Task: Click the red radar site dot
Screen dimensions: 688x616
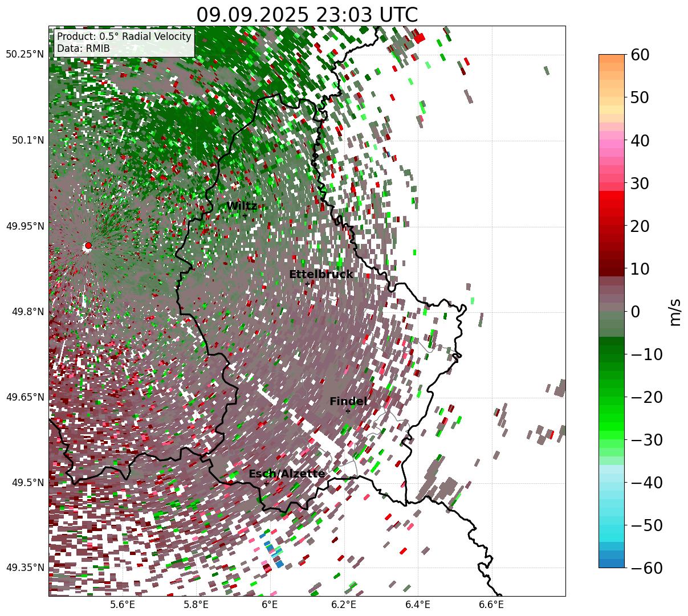Action: tap(88, 246)
